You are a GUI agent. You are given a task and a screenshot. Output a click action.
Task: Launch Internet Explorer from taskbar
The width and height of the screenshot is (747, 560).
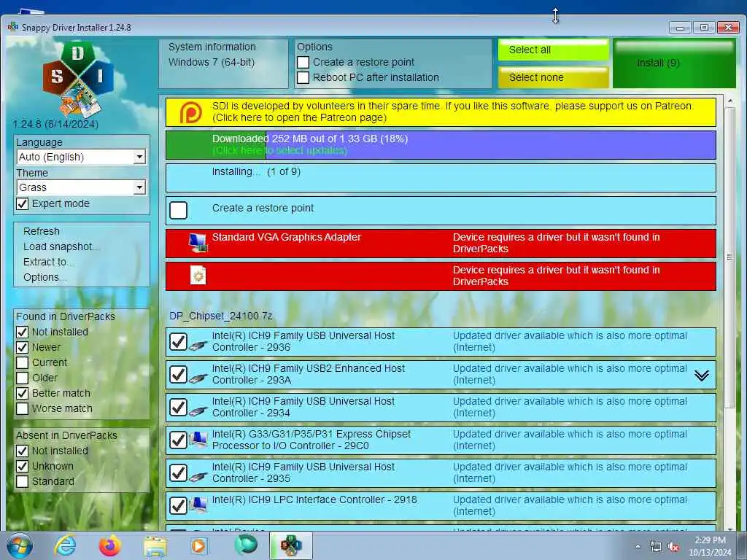point(65,545)
